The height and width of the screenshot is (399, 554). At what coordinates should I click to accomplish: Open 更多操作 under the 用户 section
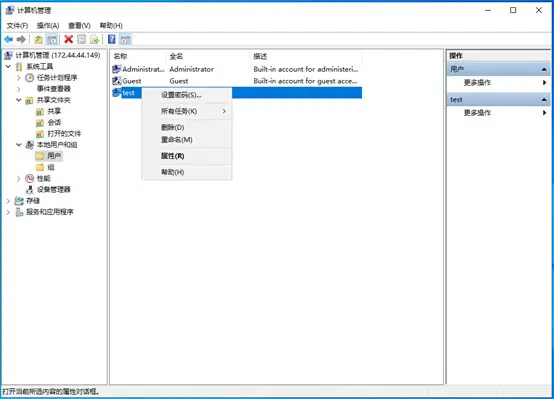click(x=499, y=83)
